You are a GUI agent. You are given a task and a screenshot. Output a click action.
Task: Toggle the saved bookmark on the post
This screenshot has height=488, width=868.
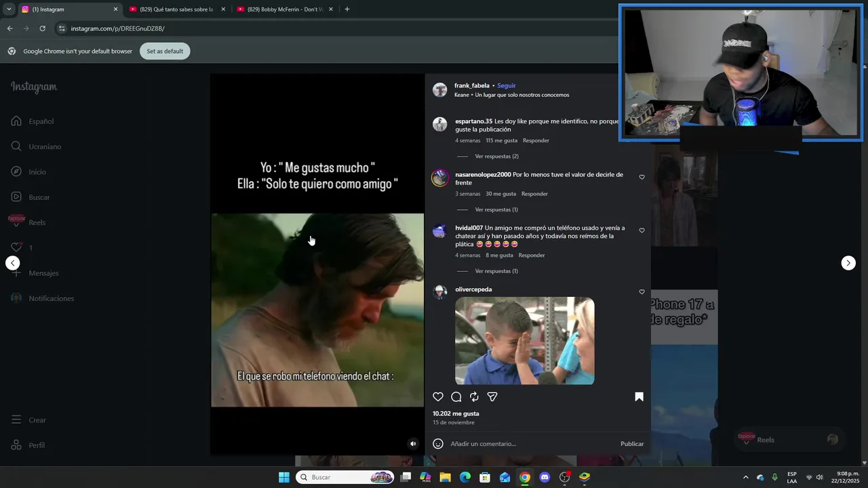[x=639, y=396]
